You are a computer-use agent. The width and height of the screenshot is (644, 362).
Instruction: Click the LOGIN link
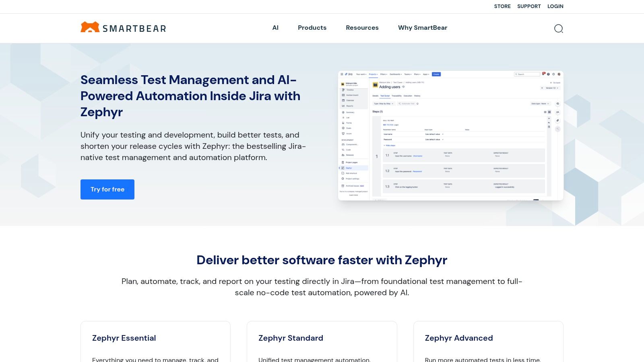coord(555,6)
